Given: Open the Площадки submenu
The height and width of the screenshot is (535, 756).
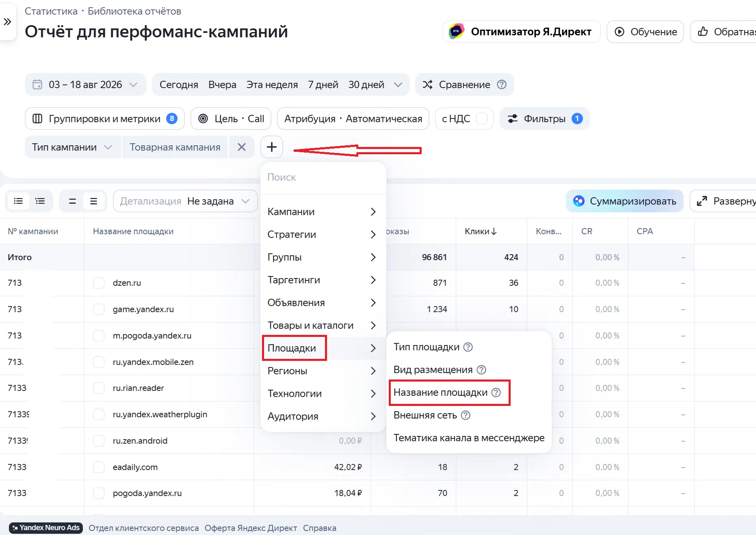Looking at the screenshot, I should click(x=323, y=348).
